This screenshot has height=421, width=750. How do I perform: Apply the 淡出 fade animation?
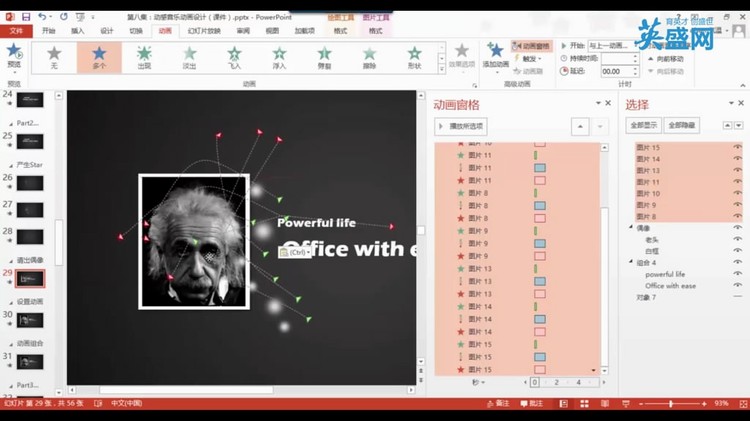[189, 57]
